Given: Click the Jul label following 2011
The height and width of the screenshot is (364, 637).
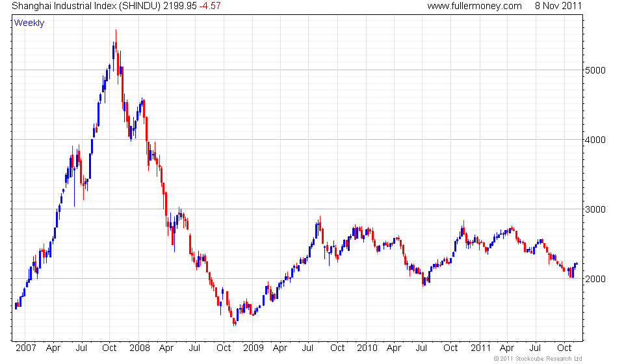Looking at the screenshot, I should (x=535, y=348).
